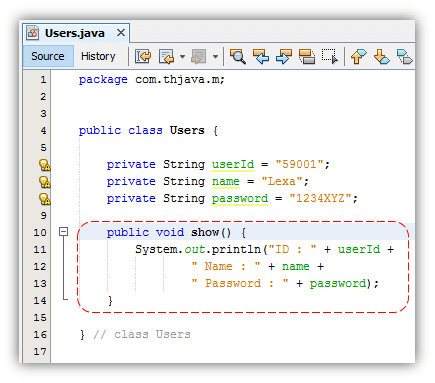The height and width of the screenshot is (383, 435).
Task: Click the Users.java file icon in tab
Action: (x=32, y=33)
